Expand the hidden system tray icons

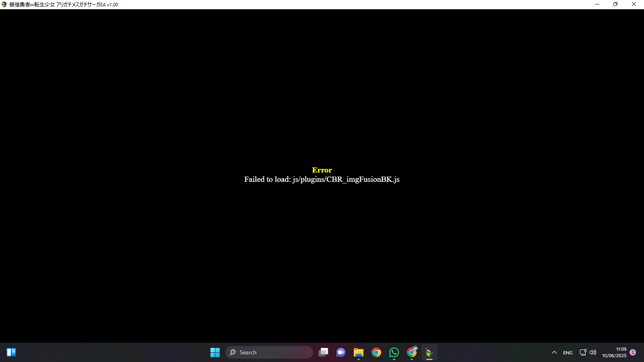tap(554, 352)
